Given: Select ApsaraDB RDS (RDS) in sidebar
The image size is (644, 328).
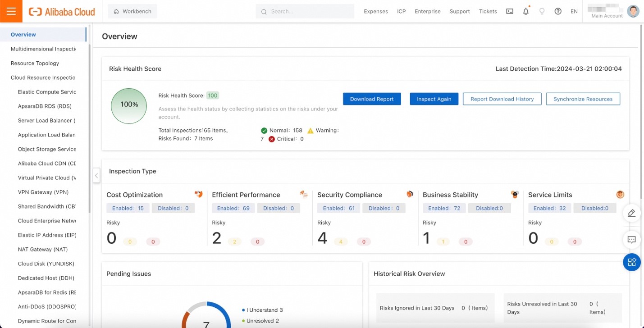Looking at the screenshot, I should coord(45,106).
